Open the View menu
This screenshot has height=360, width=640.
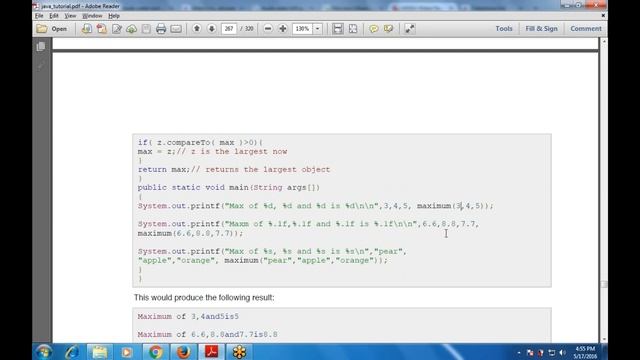coord(70,16)
